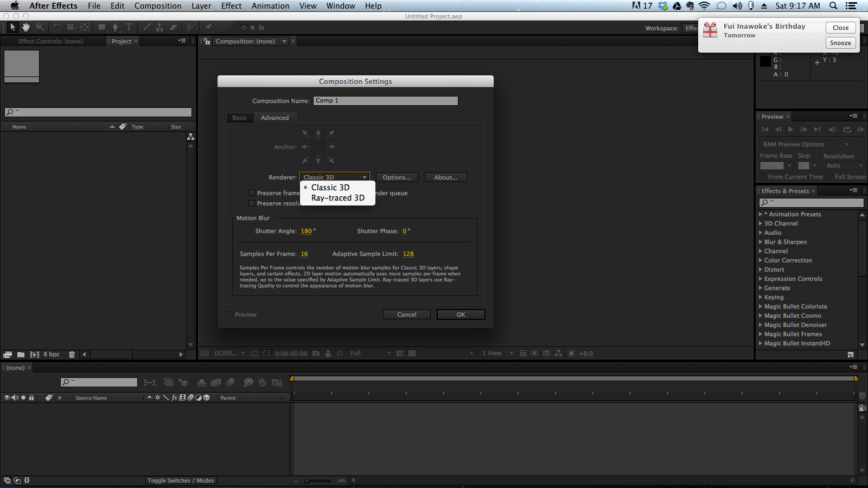Image resolution: width=868 pixels, height=488 pixels.
Task: Open the Full resolution dropdown
Action: tap(389, 353)
